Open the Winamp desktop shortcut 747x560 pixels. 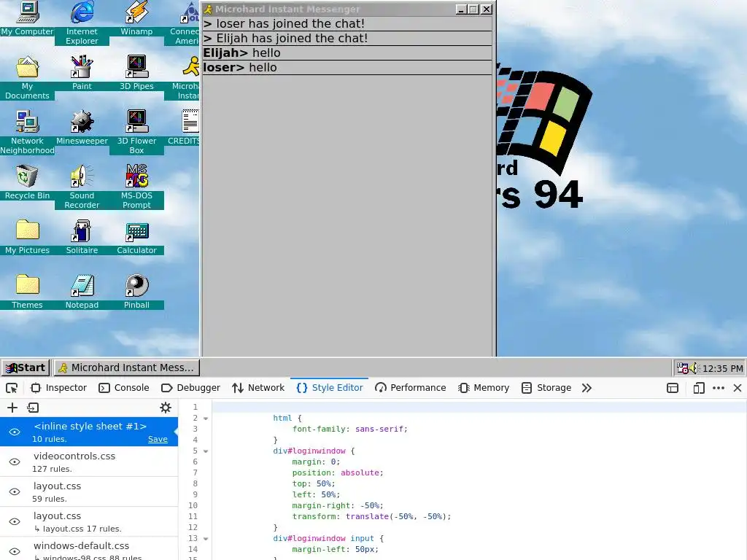(x=136, y=18)
